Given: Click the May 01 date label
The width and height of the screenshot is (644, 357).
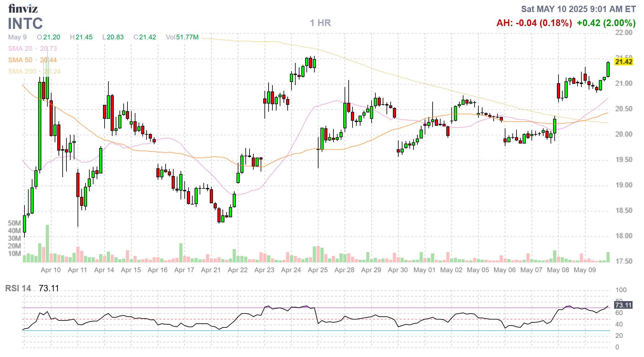Looking at the screenshot, I should tap(424, 270).
